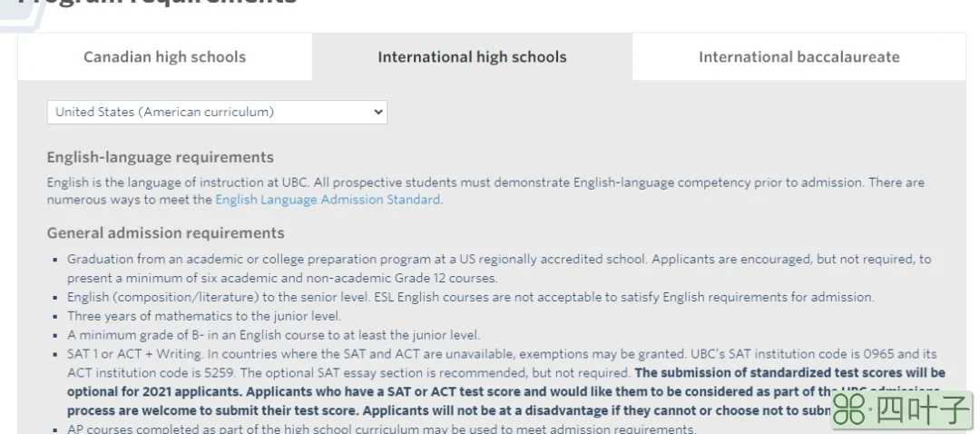
Task: Click the paragraph about English instruction at UBC
Action: click(x=485, y=191)
